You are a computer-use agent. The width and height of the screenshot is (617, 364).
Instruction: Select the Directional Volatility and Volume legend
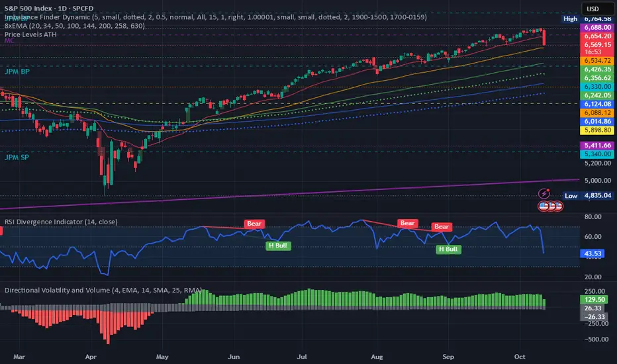click(103, 290)
